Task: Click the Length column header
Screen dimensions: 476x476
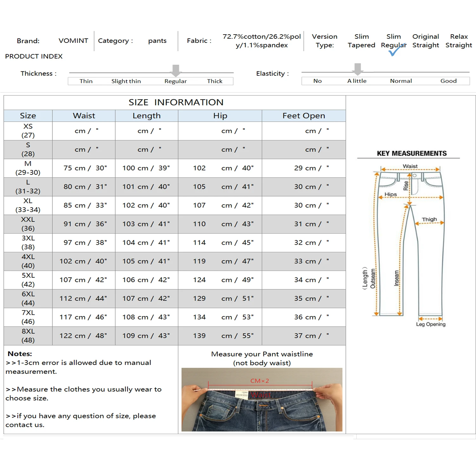Action: point(147,116)
